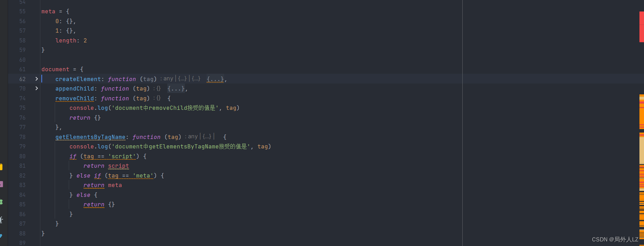Click the 'appendChild' property name
This screenshot has height=246, width=644.
tap(75, 89)
